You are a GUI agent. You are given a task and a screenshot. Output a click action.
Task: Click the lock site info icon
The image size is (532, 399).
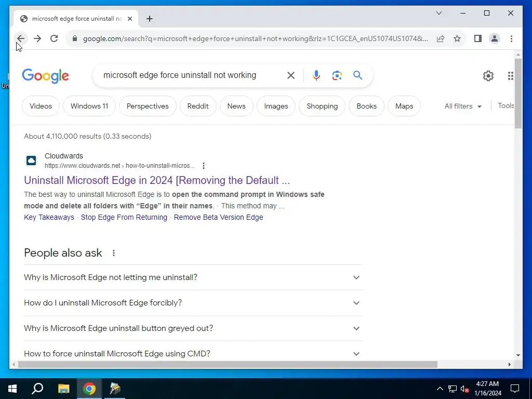tap(75, 38)
